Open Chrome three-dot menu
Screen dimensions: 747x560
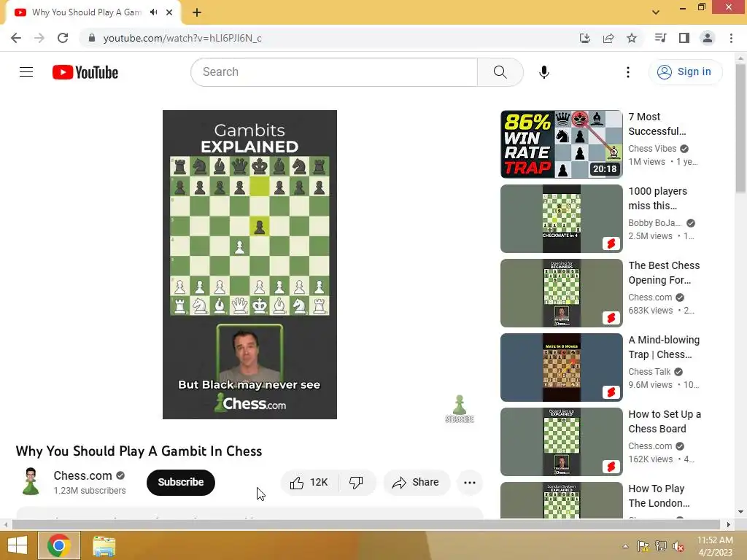(731, 38)
